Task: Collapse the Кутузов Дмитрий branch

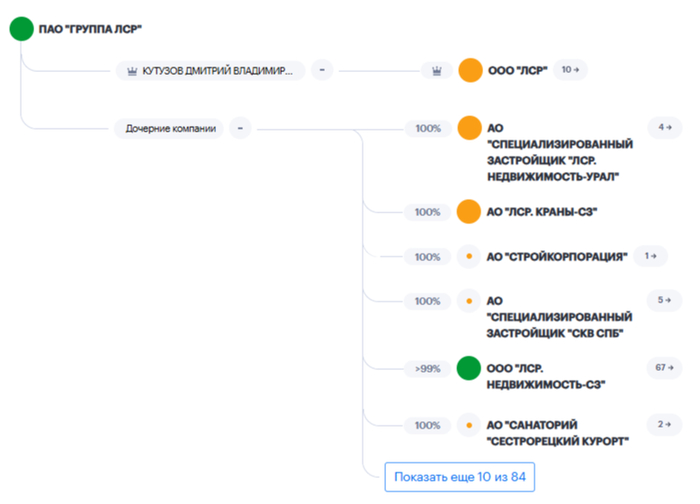Action: [x=322, y=70]
